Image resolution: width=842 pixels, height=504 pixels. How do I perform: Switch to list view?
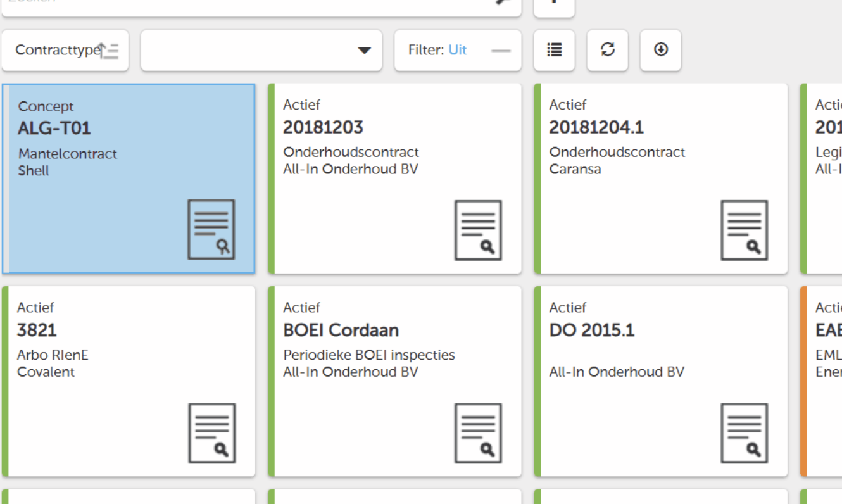(555, 50)
